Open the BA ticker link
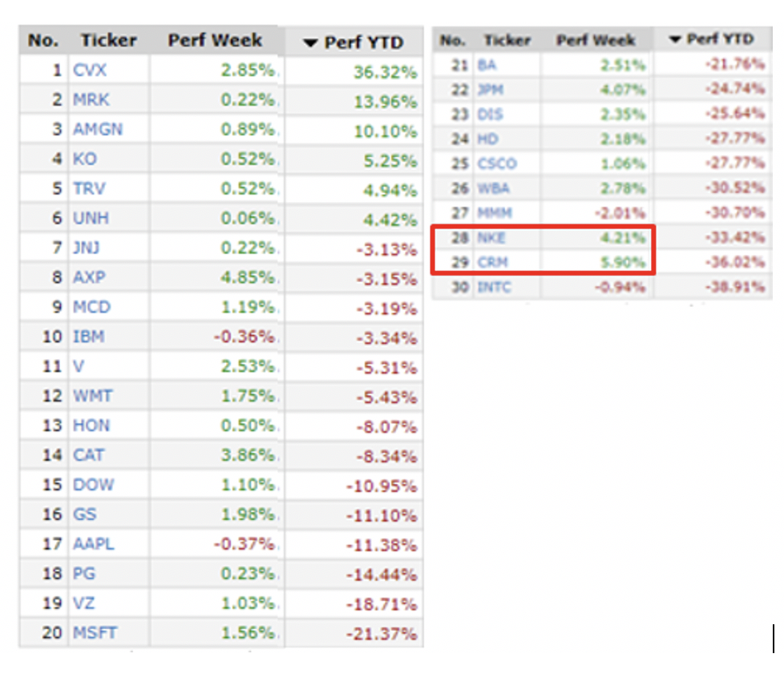The image size is (784, 694). pyautogui.click(x=487, y=65)
